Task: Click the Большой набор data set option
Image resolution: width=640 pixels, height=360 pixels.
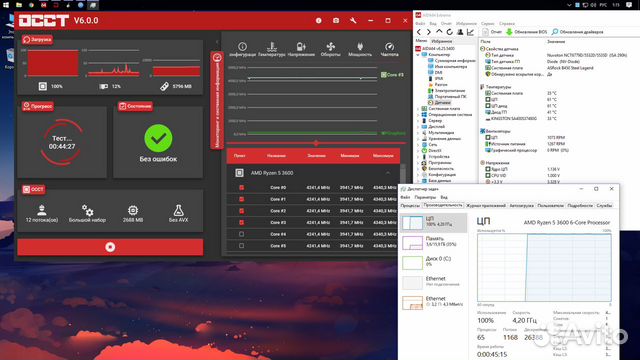Action: 87,213
